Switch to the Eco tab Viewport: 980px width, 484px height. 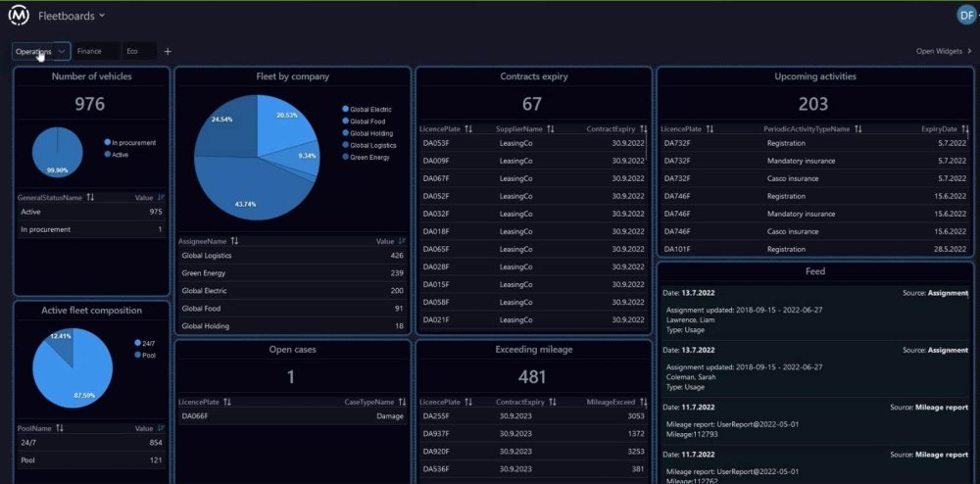pos(132,51)
